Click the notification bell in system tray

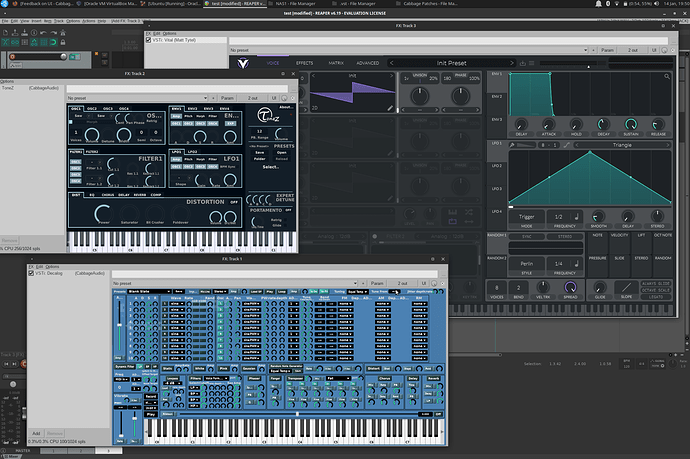pyautogui.click(x=598, y=4)
